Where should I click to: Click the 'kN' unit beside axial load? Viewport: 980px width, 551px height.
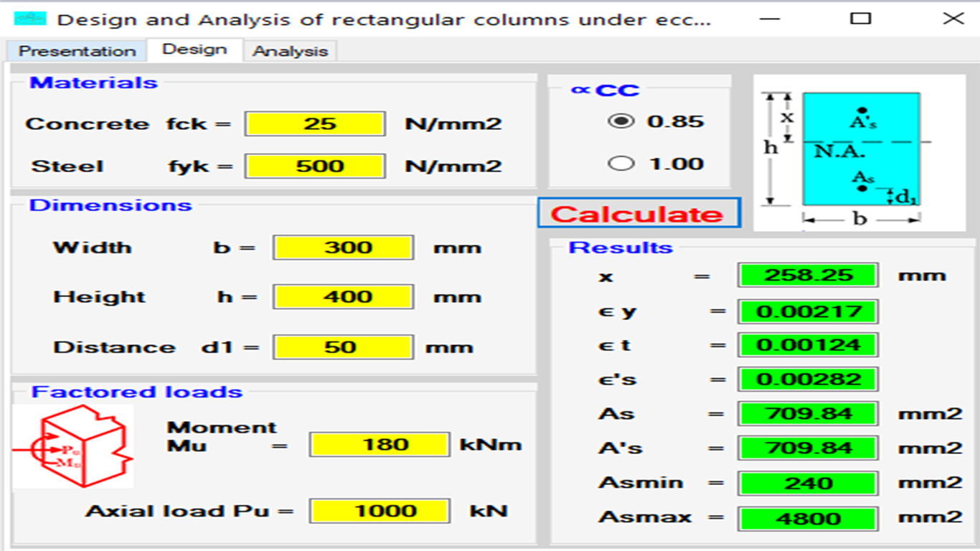pos(489,511)
